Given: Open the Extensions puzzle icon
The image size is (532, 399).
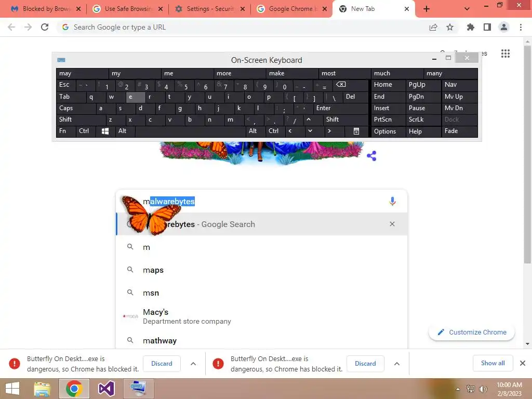Looking at the screenshot, I should point(470,27).
